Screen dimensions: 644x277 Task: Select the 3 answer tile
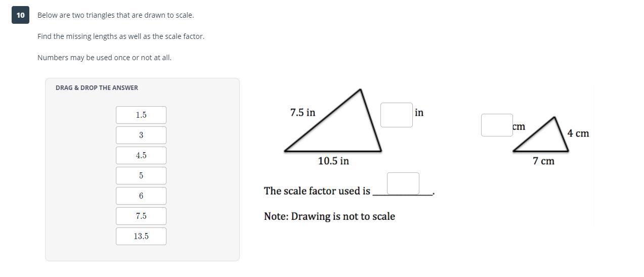pos(141,135)
